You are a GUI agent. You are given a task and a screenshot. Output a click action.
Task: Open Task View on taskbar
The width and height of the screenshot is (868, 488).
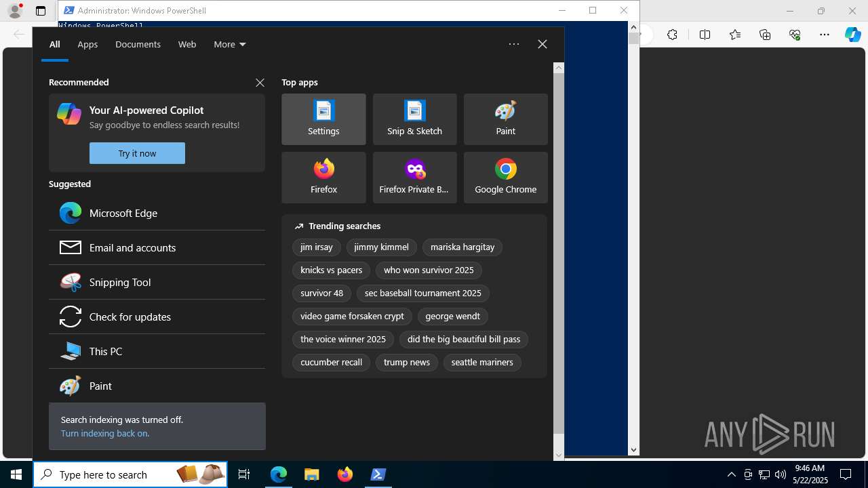tap(244, 474)
